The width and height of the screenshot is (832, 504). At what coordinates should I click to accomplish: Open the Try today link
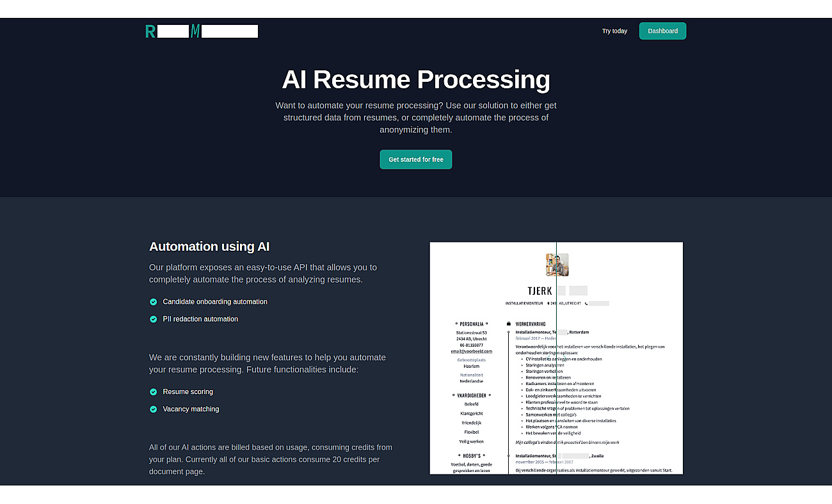pyautogui.click(x=614, y=31)
